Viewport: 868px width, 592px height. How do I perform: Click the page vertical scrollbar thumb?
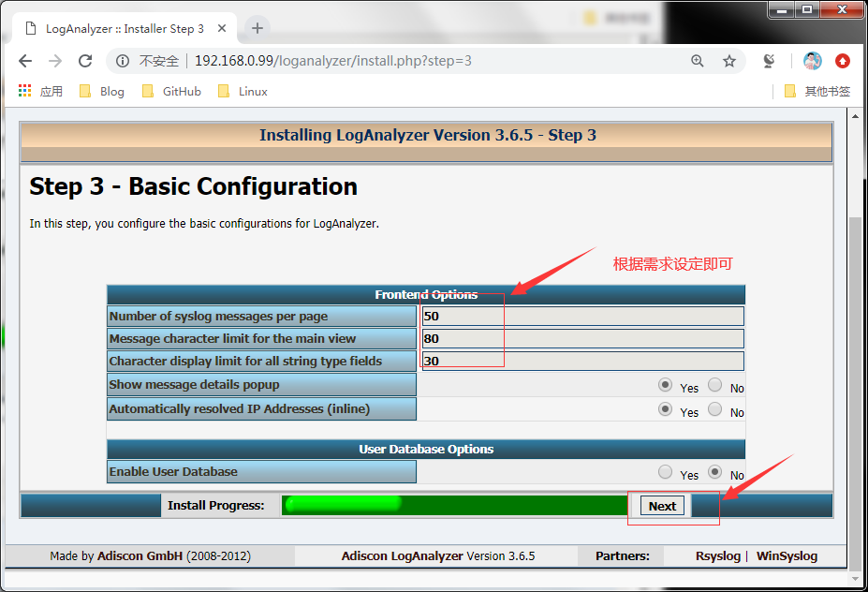click(x=855, y=393)
